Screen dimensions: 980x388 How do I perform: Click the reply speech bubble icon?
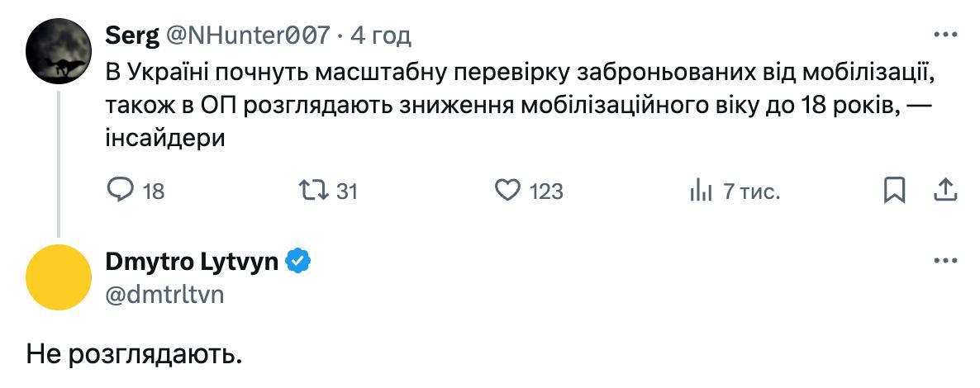(x=121, y=191)
